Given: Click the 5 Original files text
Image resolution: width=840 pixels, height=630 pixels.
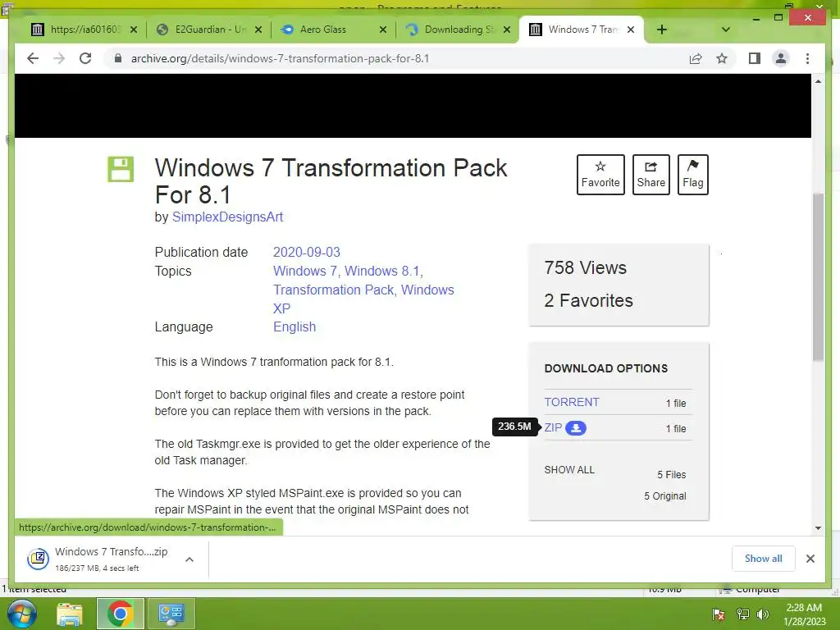Looking at the screenshot, I should [664, 496].
